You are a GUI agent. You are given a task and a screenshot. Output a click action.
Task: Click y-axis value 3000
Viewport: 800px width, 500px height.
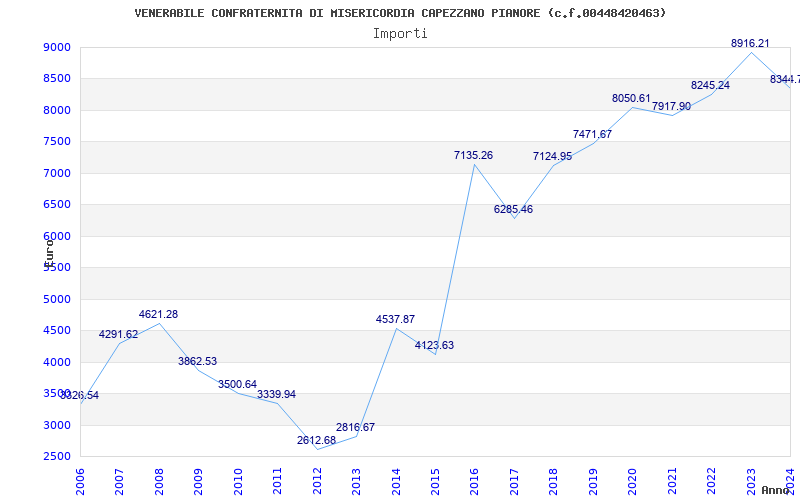(x=57, y=425)
